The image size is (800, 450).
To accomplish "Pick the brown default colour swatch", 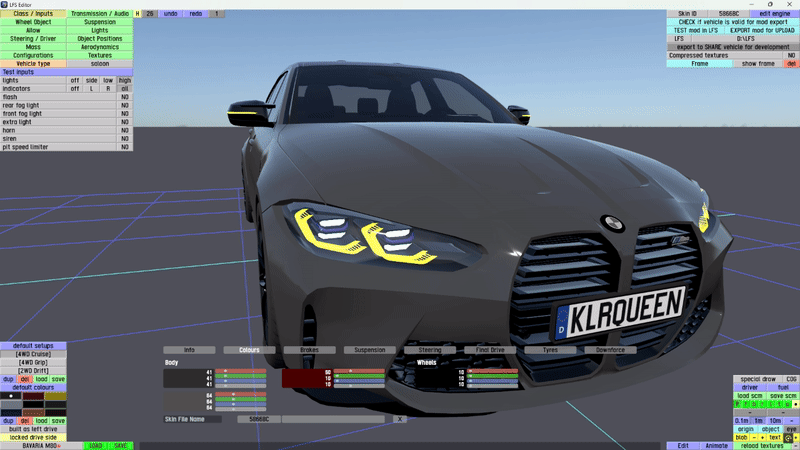I will click(x=33, y=412).
